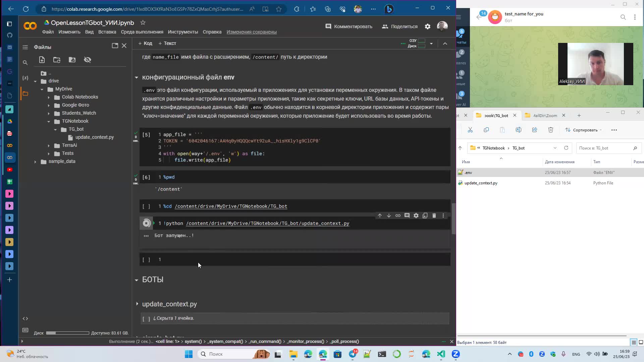
Task: Toggle the конфигурационный файл env section
Action: (136, 77)
